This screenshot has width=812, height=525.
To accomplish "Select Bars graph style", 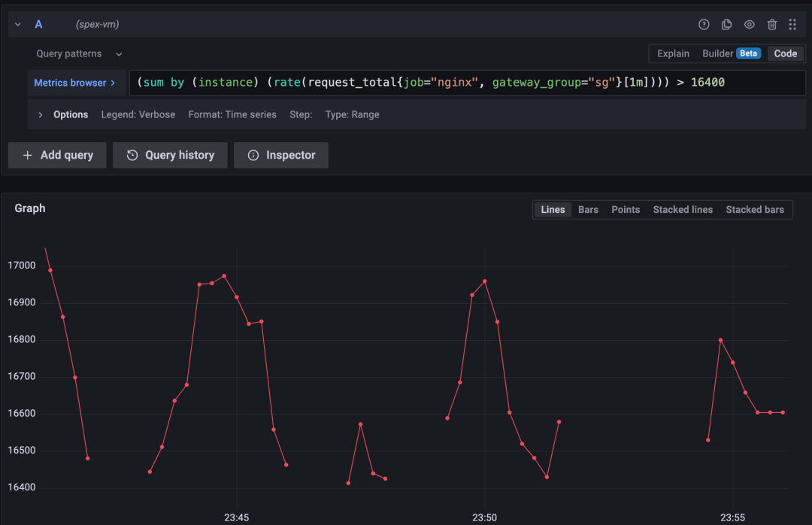I will [x=588, y=209].
